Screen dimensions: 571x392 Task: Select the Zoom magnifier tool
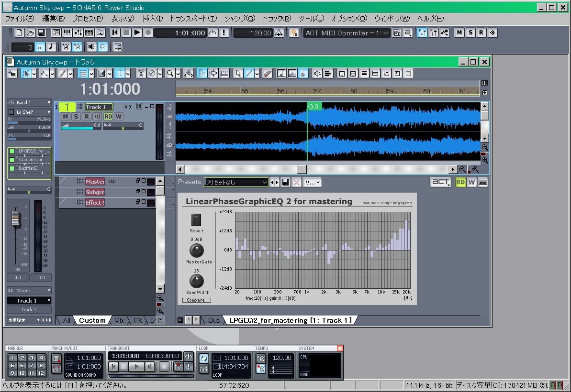pyautogui.click(x=170, y=74)
